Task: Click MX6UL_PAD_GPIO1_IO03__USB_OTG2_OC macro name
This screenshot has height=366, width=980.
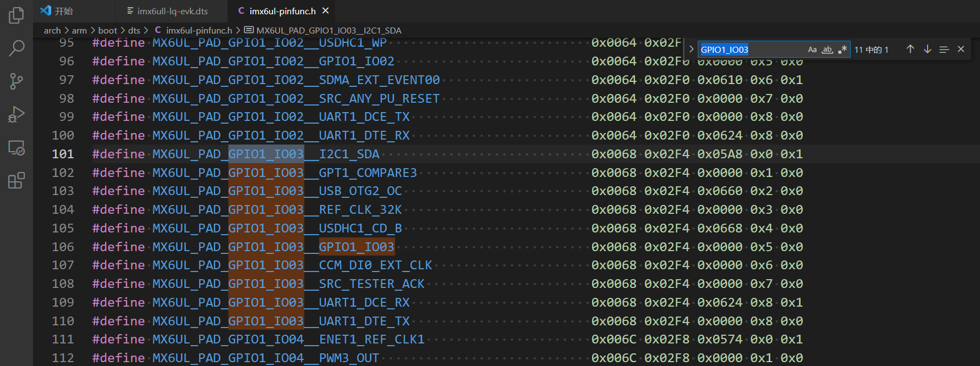Action: pos(277,191)
